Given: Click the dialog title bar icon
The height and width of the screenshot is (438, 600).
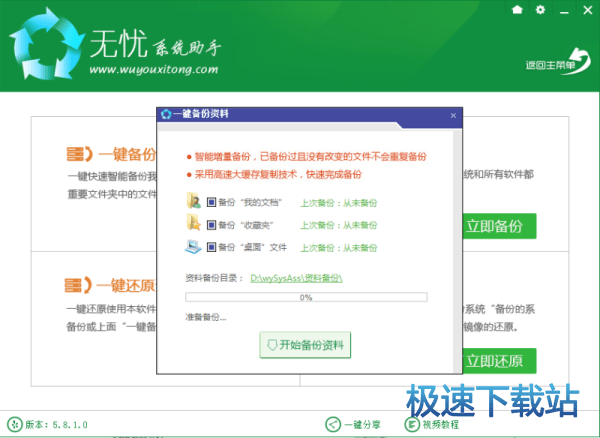Looking at the screenshot, I should 166,114.
